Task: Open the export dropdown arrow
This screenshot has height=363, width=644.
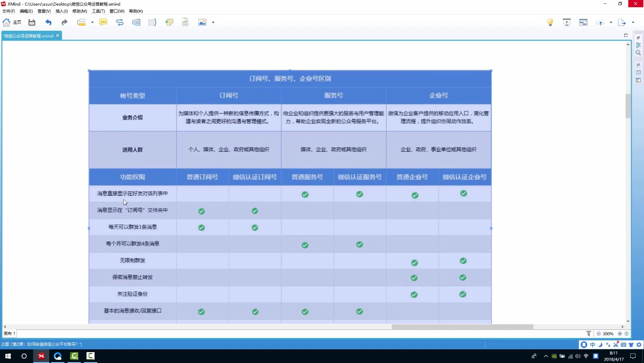Action: pyautogui.click(x=633, y=22)
